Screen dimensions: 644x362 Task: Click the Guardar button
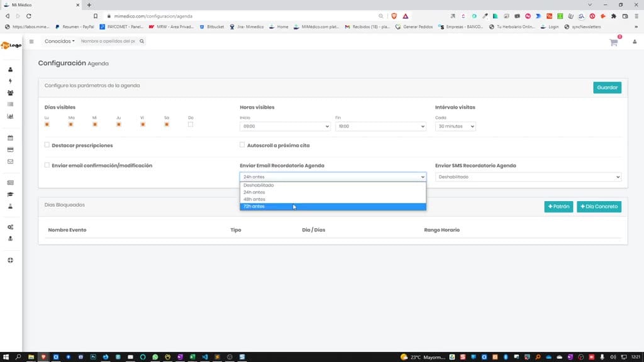pyautogui.click(x=607, y=87)
